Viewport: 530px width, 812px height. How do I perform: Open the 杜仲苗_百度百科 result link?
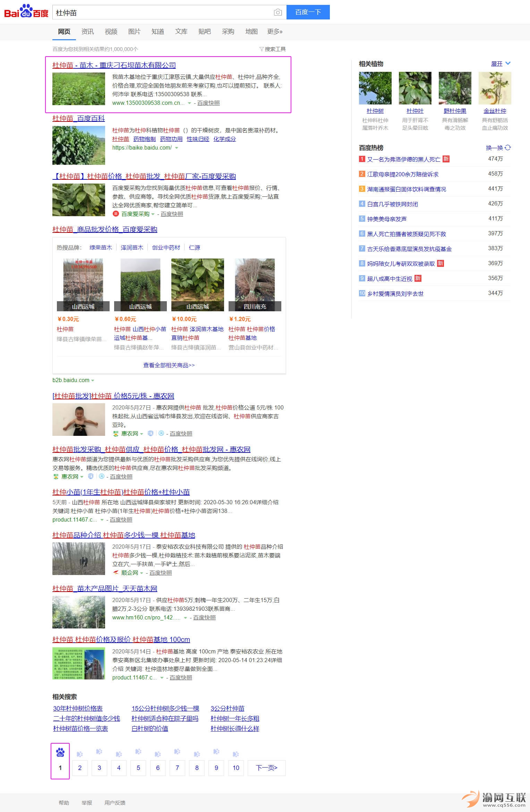pos(78,118)
